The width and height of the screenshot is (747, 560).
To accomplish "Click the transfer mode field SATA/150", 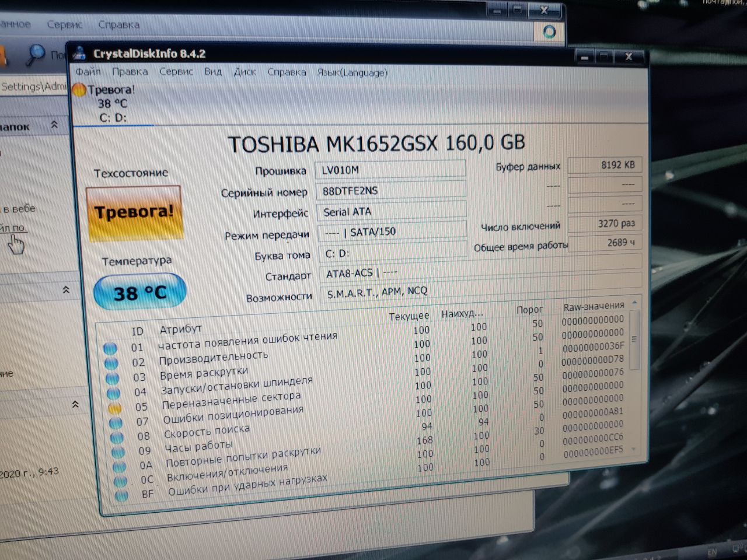I will [392, 232].
